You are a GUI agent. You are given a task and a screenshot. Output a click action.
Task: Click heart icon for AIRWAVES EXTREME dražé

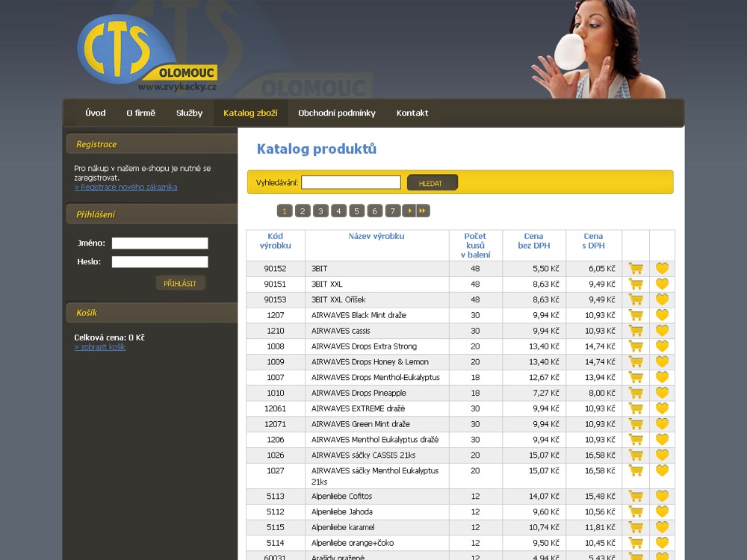coord(662,408)
